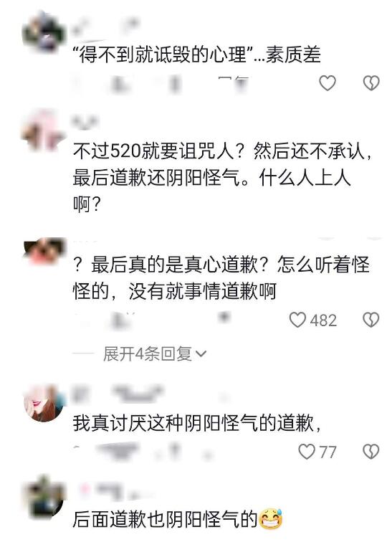The height and width of the screenshot is (542, 392).
Task: Dislike the "得不到就诋毁的心理" comment with broken heart
Action: point(371,83)
